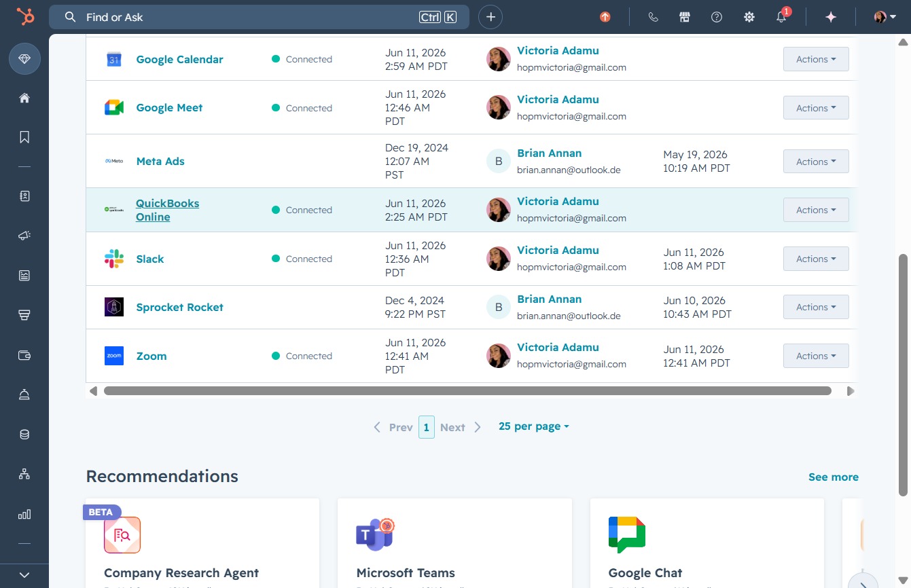The width and height of the screenshot is (911, 588).
Task: Click the table's horizontal scrollbar thumb
Action: 467,391
